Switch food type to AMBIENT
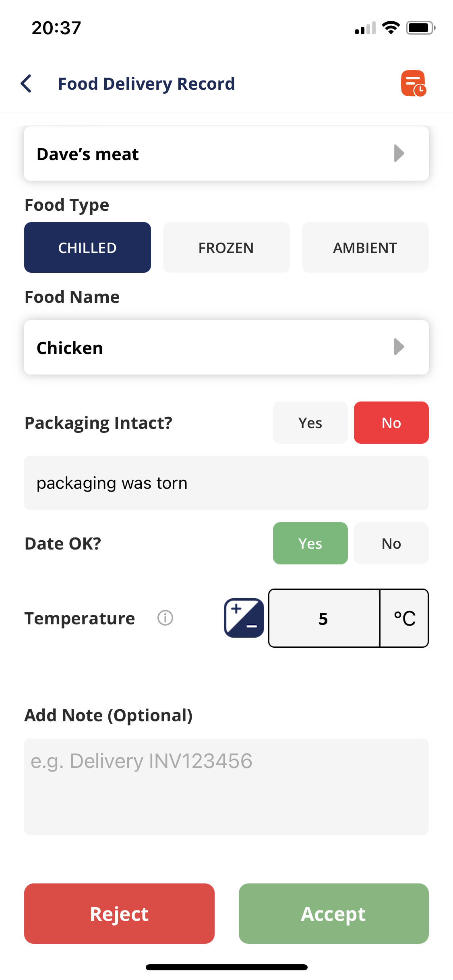Viewport: 453px width, 980px height. [x=365, y=248]
